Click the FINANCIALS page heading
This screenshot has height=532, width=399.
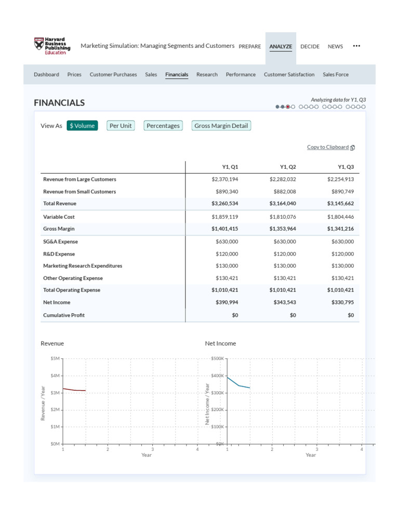click(x=59, y=103)
